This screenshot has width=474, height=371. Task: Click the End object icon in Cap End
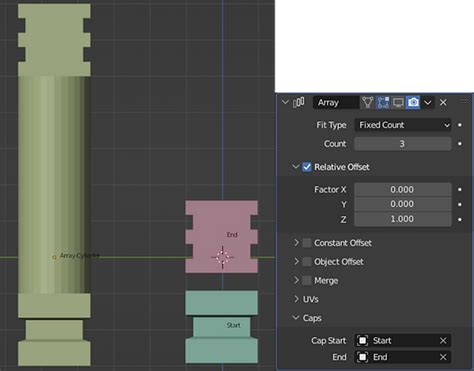pos(363,357)
